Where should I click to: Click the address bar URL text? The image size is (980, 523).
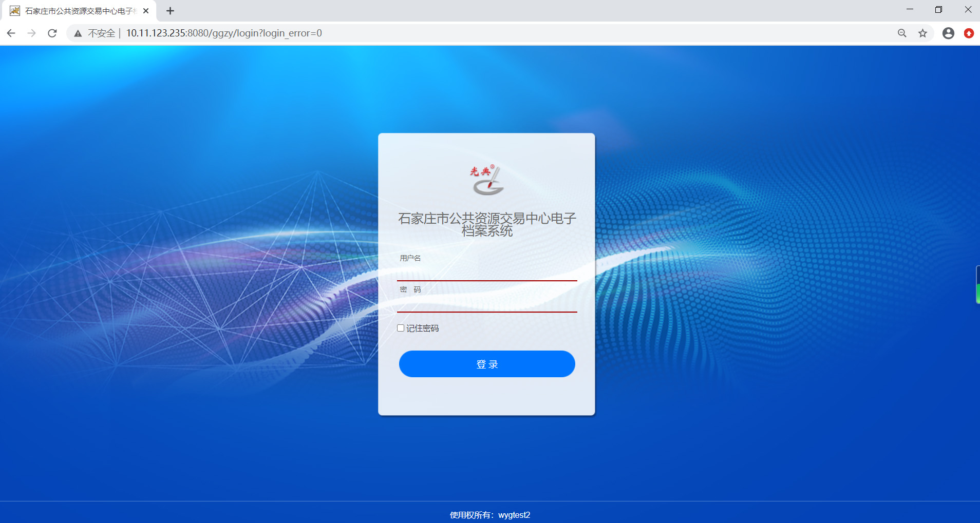[224, 33]
